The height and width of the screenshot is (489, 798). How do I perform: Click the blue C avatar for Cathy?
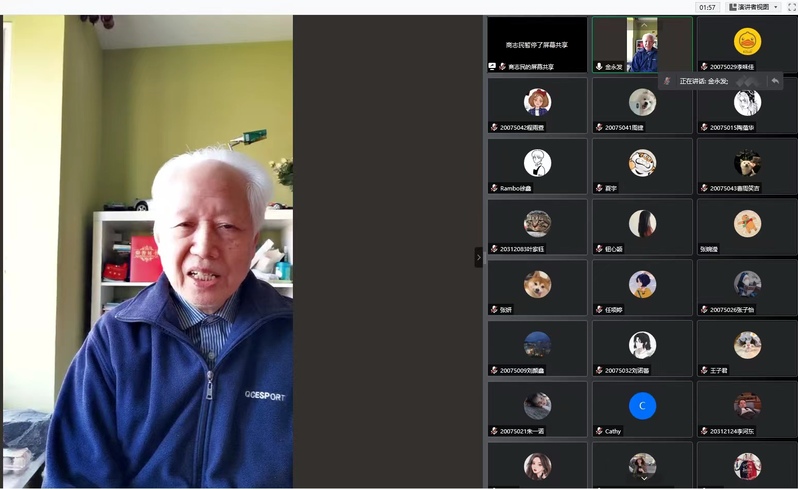(642, 406)
